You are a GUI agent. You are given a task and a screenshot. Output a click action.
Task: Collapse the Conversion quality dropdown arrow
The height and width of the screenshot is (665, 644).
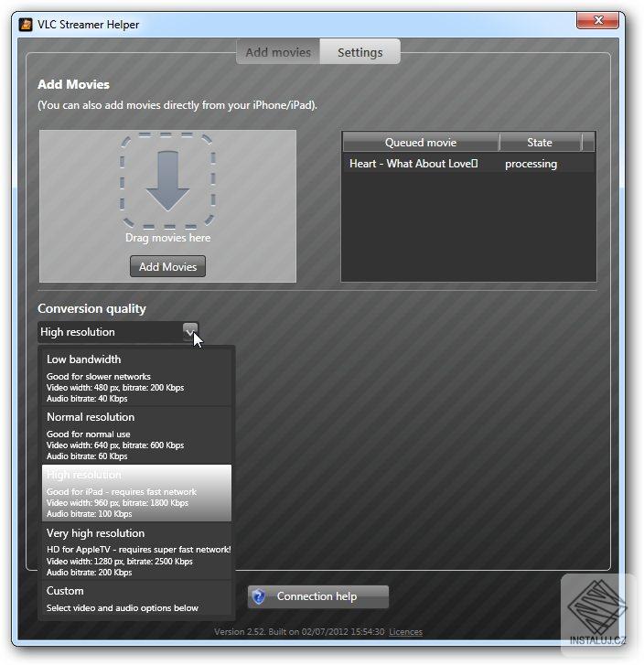pos(190,332)
